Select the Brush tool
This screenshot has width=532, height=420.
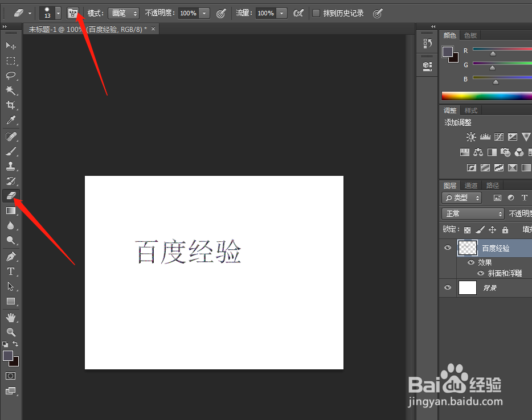[11, 151]
